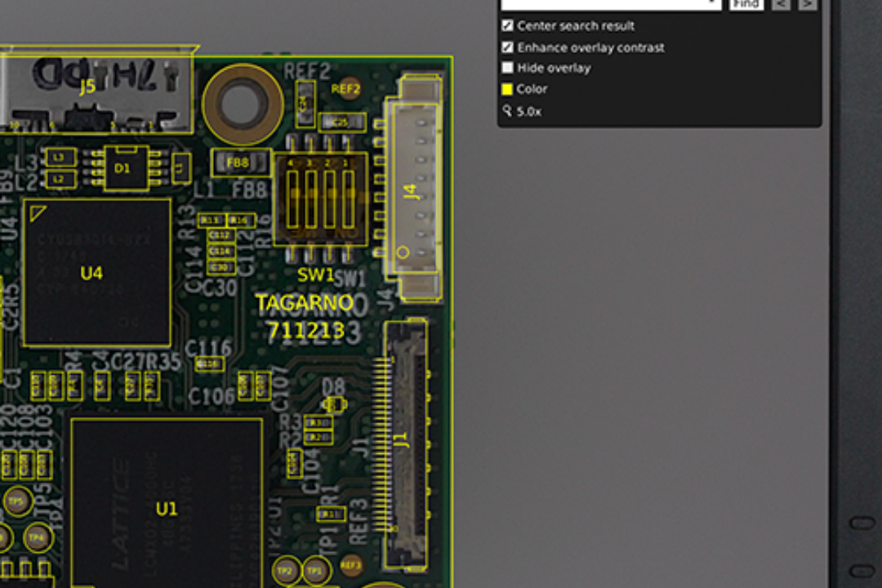
Task: Select the U1 Lattice chip overlay
Action: point(167,509)
